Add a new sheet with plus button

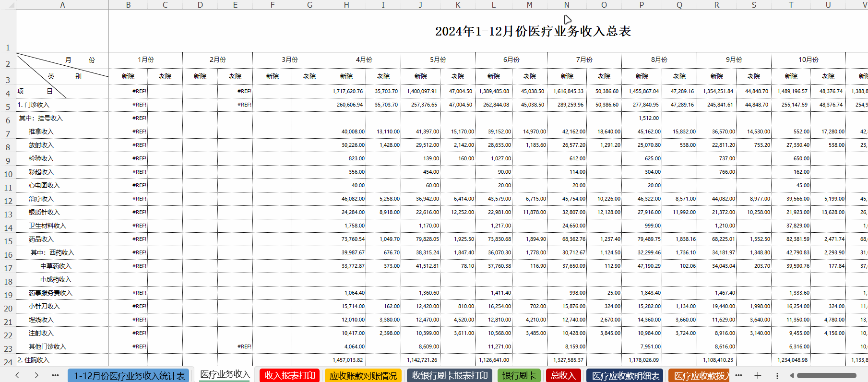[758, 375]
